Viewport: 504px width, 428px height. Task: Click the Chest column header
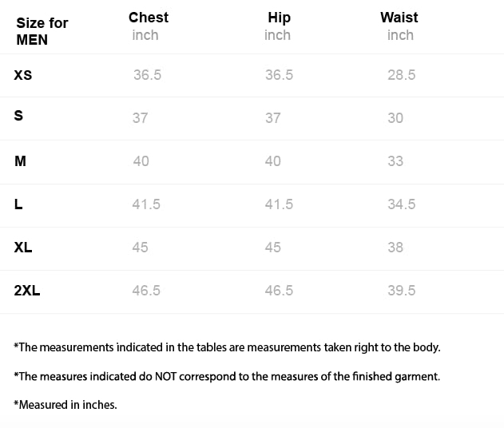point(149,18)
